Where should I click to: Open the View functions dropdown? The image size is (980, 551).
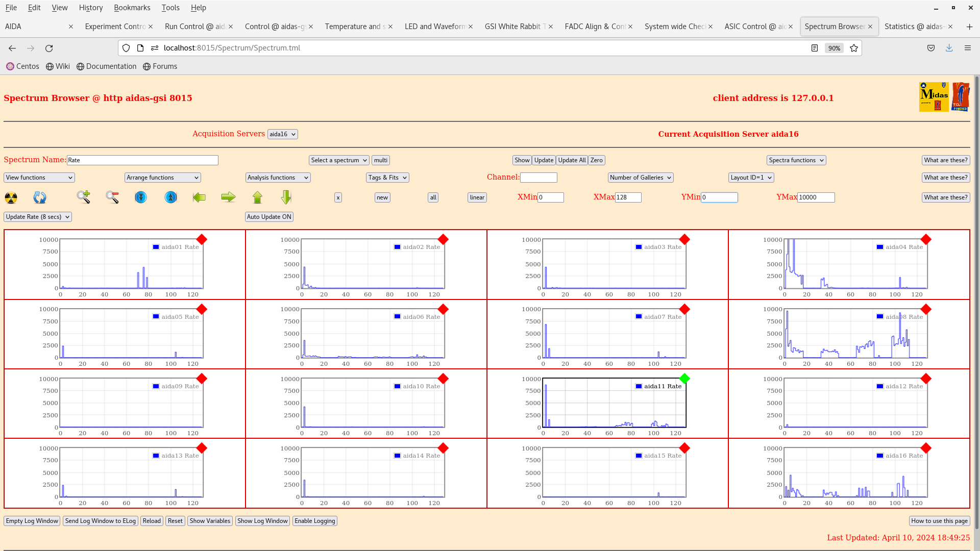click(39, 178)
